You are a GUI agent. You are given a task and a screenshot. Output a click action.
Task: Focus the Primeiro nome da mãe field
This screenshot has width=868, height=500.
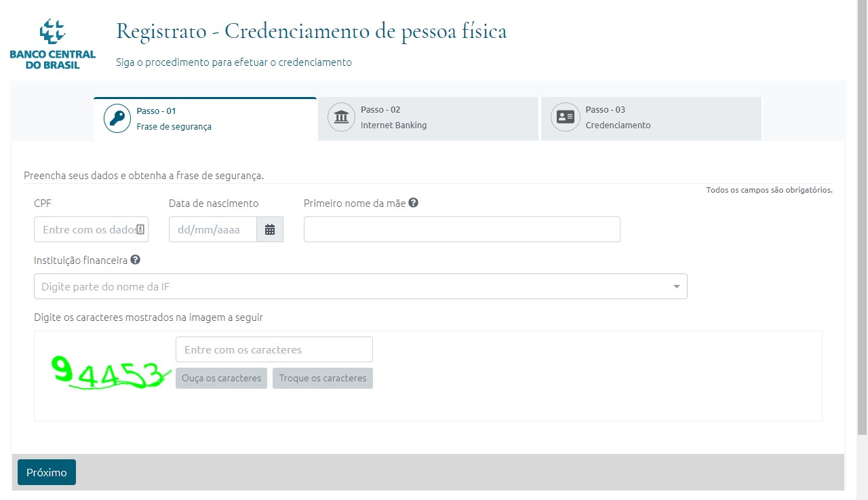coord(462,229)
